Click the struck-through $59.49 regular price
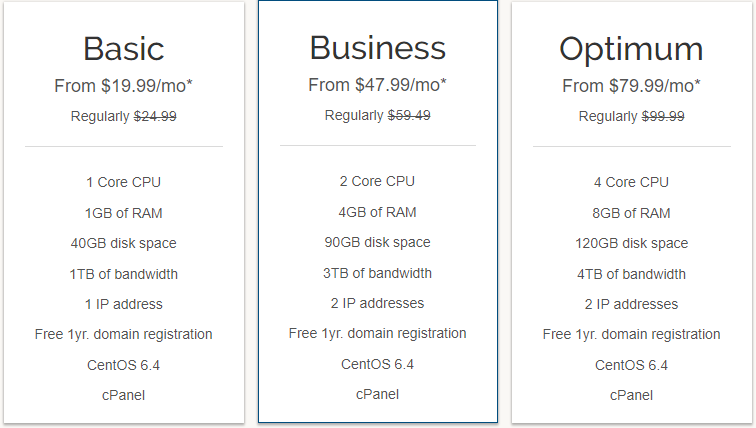The height and width of the screenshot is (428, 756). [x=409, y=115]
